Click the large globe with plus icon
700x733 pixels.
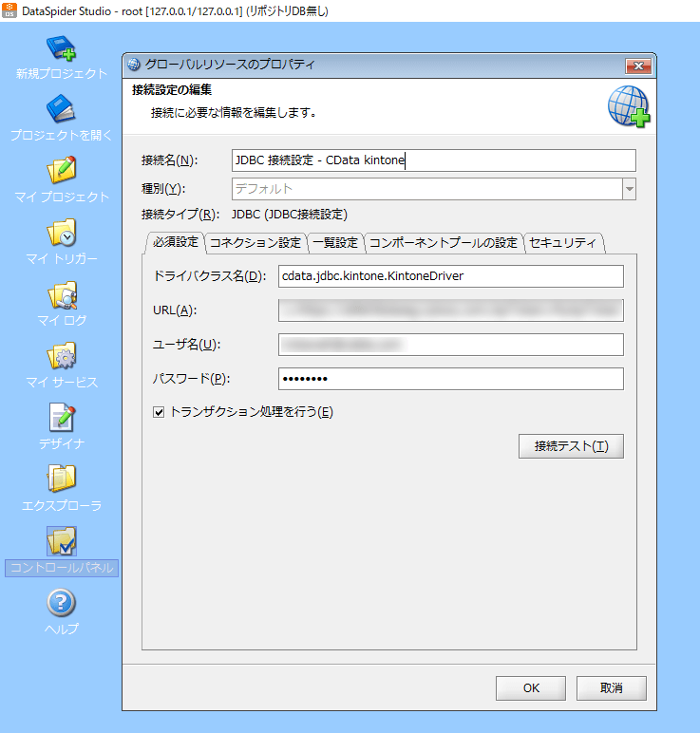629,106
